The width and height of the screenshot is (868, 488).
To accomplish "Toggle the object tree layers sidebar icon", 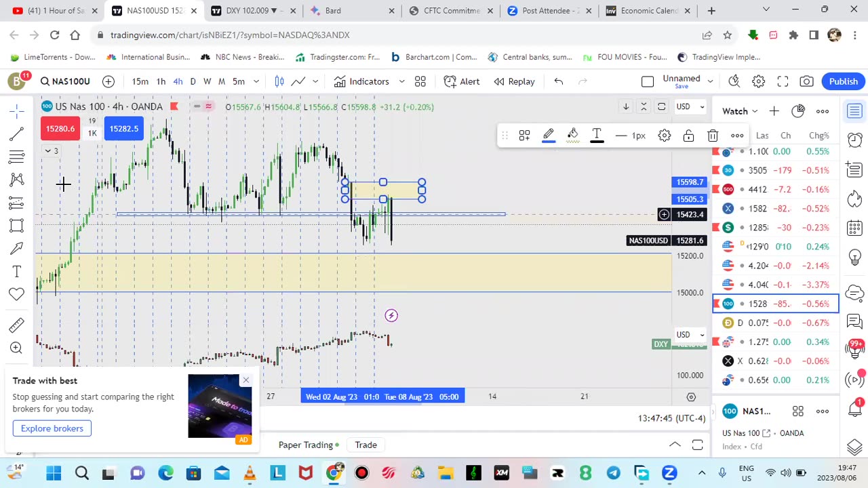I will [854, 447].
